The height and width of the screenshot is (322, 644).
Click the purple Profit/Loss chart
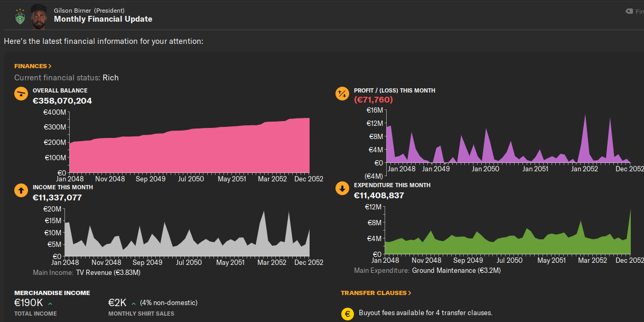[x=508, y=139]
